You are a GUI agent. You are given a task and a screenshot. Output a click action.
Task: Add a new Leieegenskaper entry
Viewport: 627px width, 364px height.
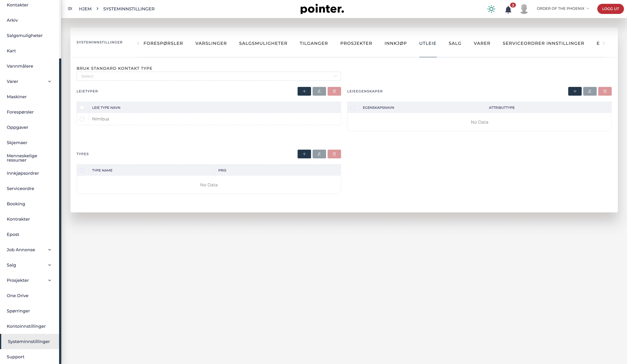[575, 91]
